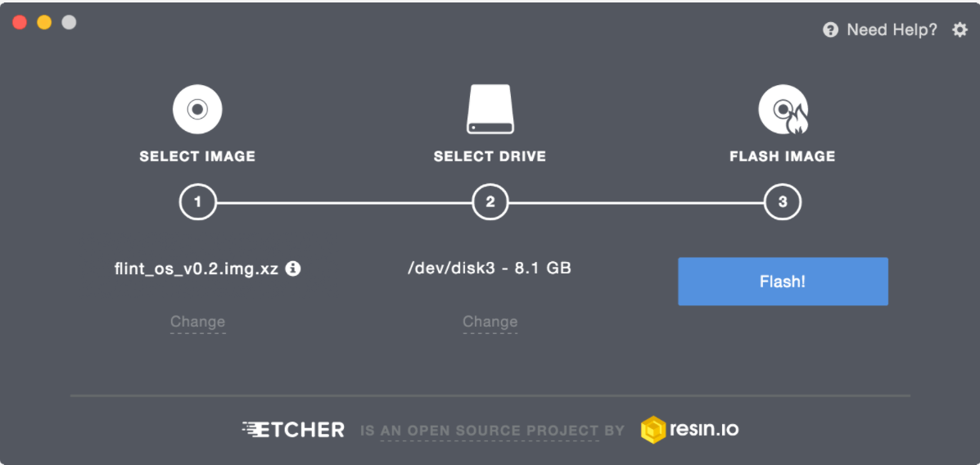
Task: Click the resin.io text link
Action: (703, 429)
